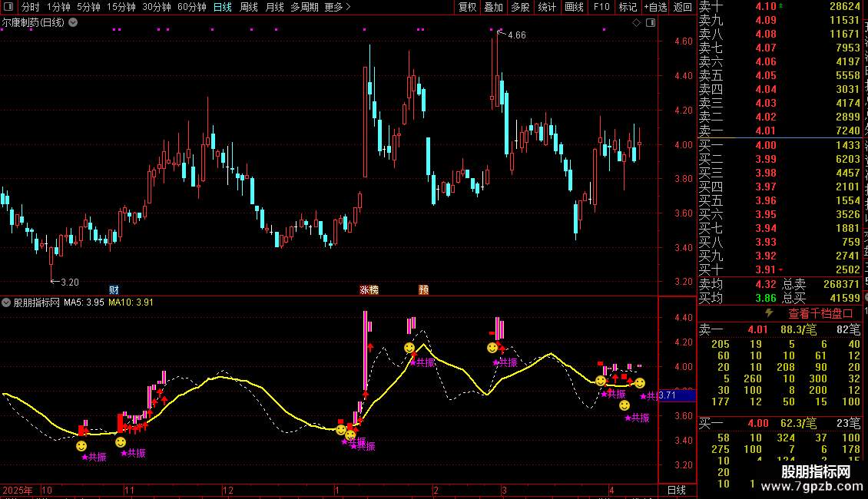Click the ★共振 label in March
This screenshot has width=868, height=499.
tap(505, 362)
